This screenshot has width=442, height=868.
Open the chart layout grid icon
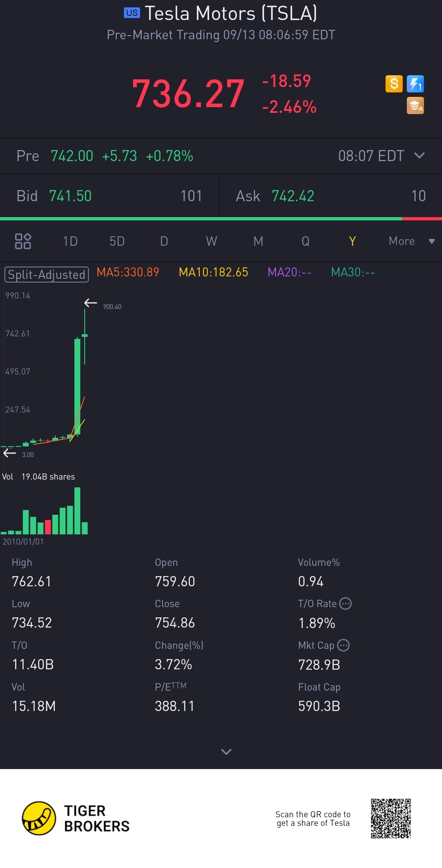(23, 241)
